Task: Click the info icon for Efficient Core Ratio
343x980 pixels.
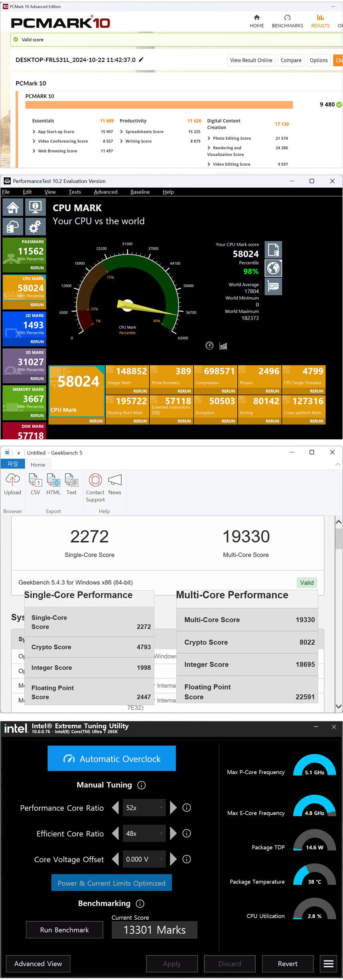Action: 186,833
